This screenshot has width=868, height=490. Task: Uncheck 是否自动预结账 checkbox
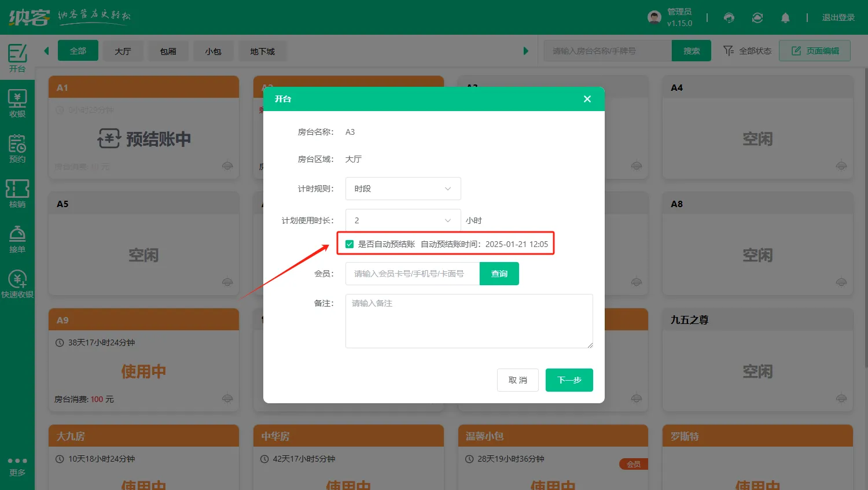(350, 244)
